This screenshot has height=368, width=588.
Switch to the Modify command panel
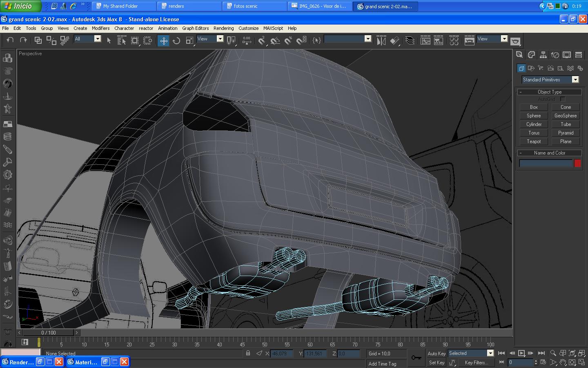tap(531, 55)
